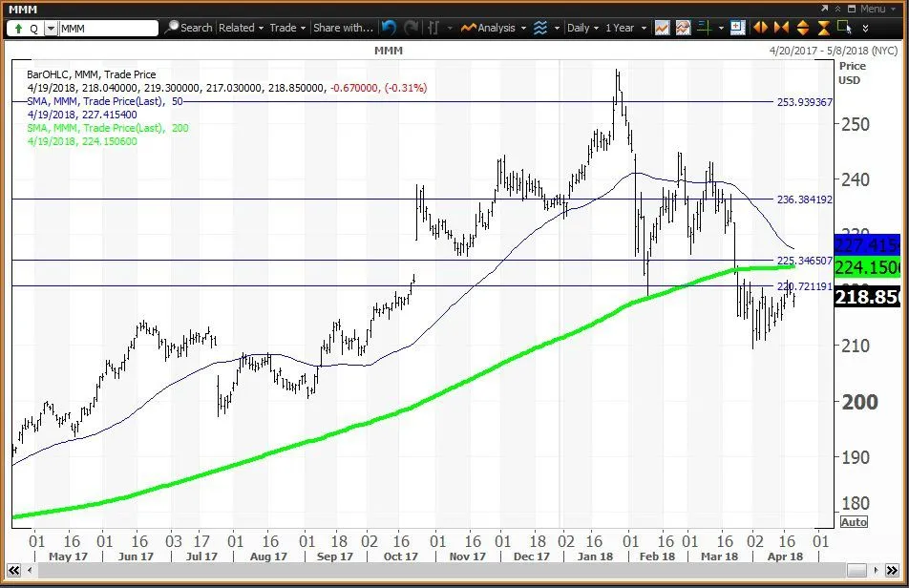This screenshot has width=909, height=588.
Task: Select the zoom rectangle pointer tool
Action: coord(845,28)
